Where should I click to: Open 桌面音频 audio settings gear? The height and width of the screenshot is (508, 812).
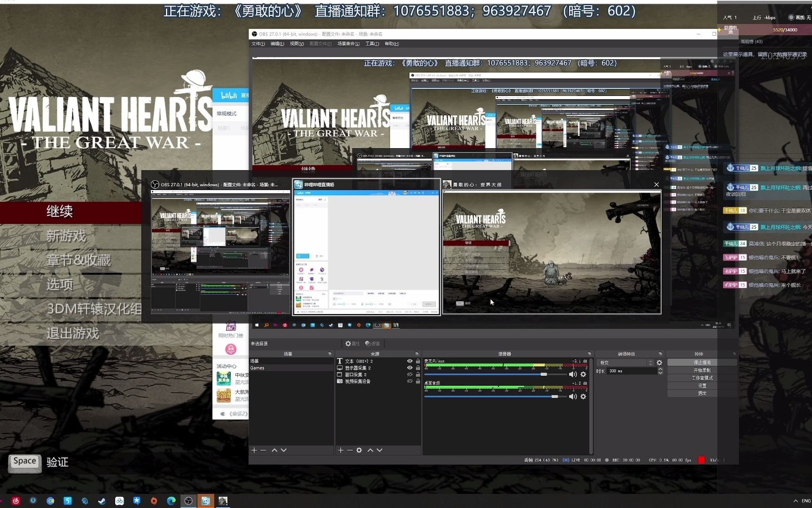pos(583,397)
